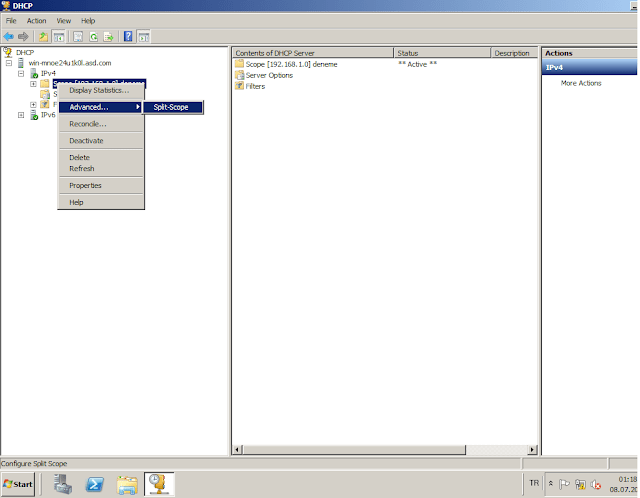
Task: Open Server Manager from the taskbar
Action: tap(63, 485)
